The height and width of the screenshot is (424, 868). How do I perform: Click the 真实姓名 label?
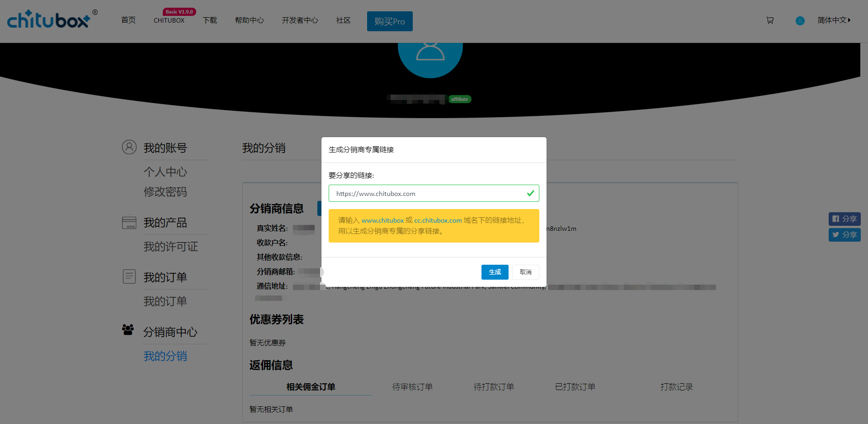(272, 229)
